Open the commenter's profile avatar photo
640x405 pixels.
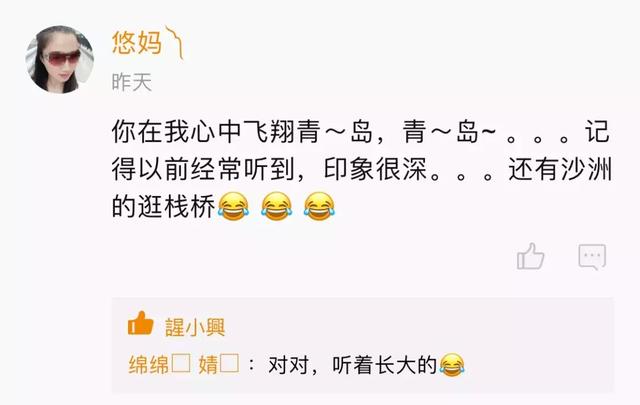tap(60, 60)
